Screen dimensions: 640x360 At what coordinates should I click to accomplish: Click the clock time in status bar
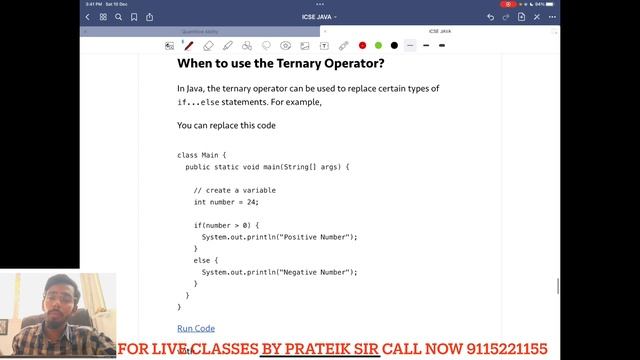(94, 4)
